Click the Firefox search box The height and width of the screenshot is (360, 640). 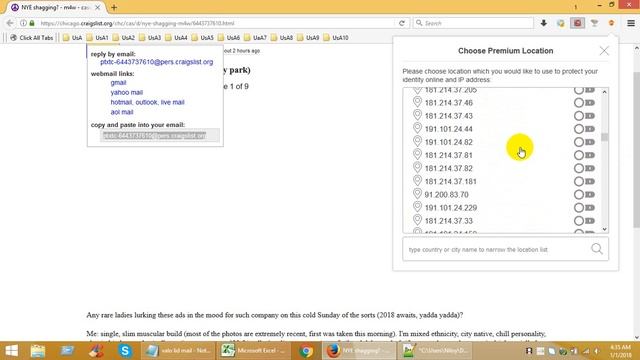pyautogui.click(x=473, y=23)
